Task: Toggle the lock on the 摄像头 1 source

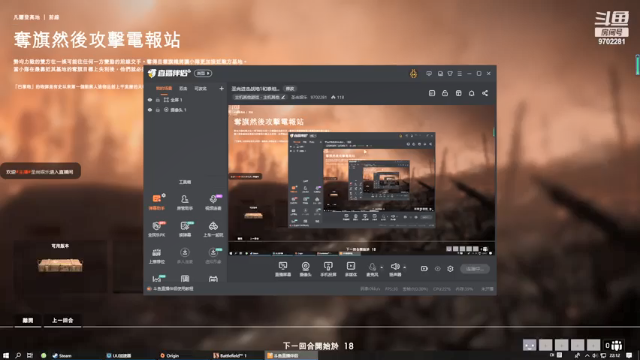Action: click(158, 110)
